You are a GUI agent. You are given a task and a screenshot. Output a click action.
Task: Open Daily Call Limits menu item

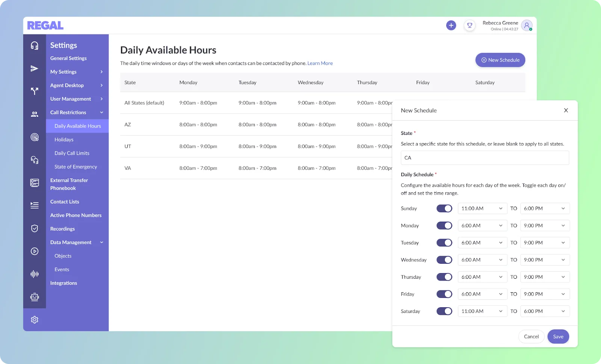click(72, 153)
